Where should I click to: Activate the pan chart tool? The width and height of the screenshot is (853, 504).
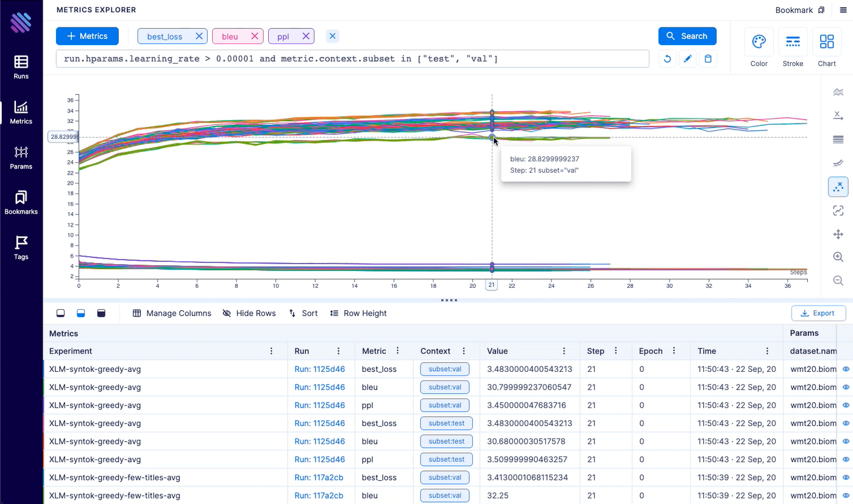838,234
